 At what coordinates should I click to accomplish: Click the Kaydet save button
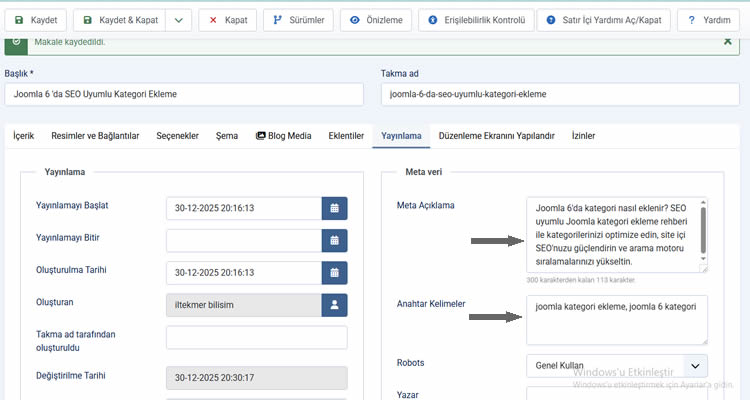37,19
